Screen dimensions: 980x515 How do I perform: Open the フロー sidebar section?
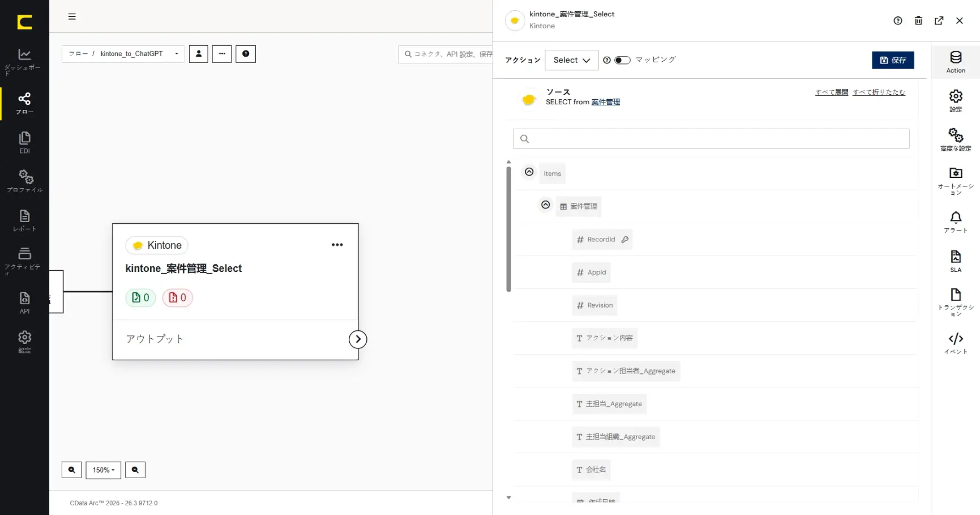pos(24,104)
